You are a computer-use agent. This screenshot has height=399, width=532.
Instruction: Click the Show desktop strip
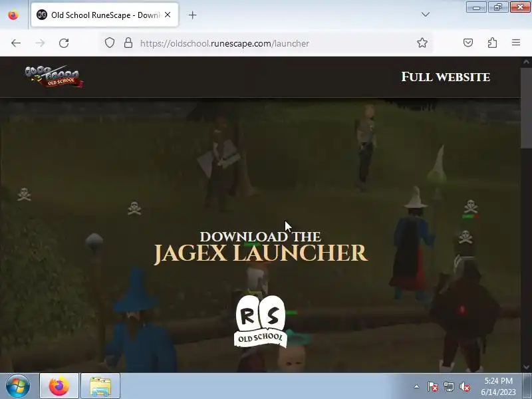[527, 386]
